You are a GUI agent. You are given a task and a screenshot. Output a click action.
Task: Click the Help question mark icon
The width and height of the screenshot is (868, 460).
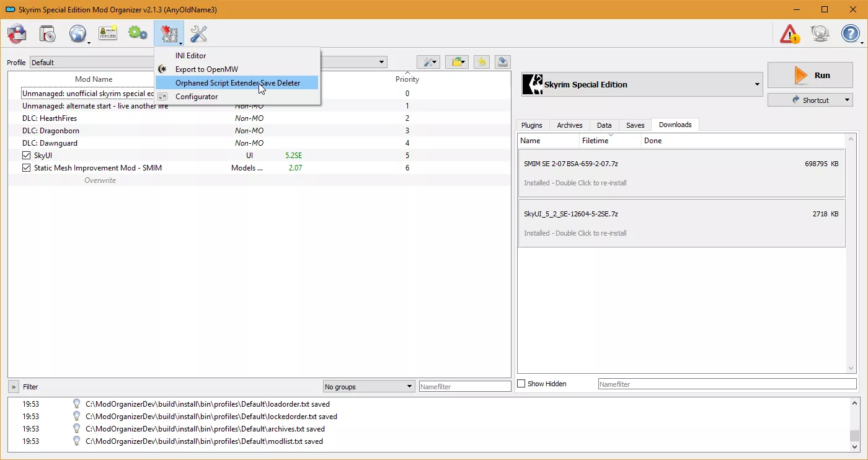(850, 33)
